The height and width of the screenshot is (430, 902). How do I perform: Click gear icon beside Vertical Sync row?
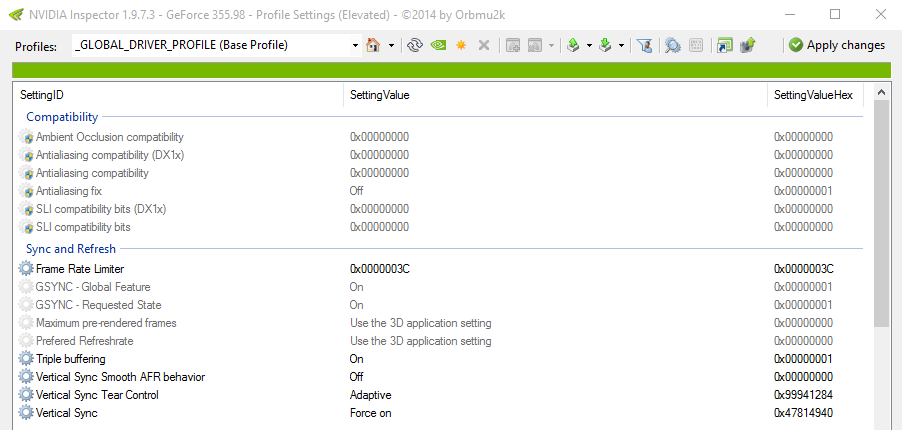click(26, 413)
